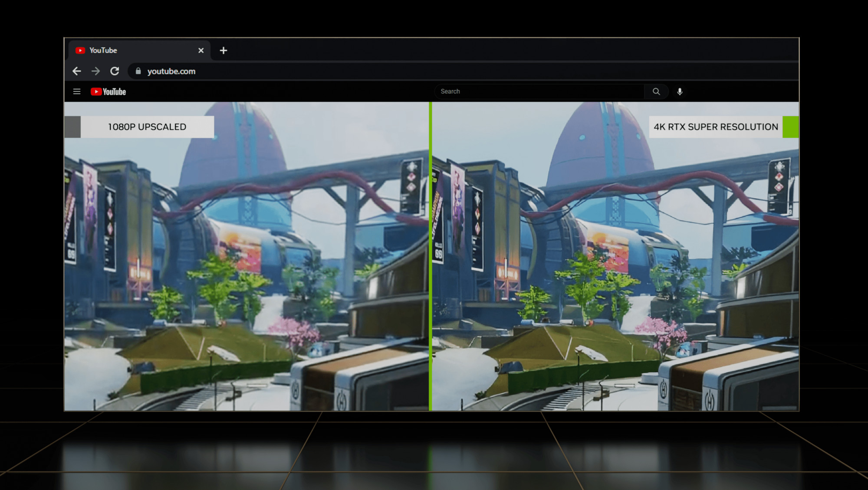Click the search magnifier icon
Viewport: 868px width, 490px height.
(x=656, y=91)
